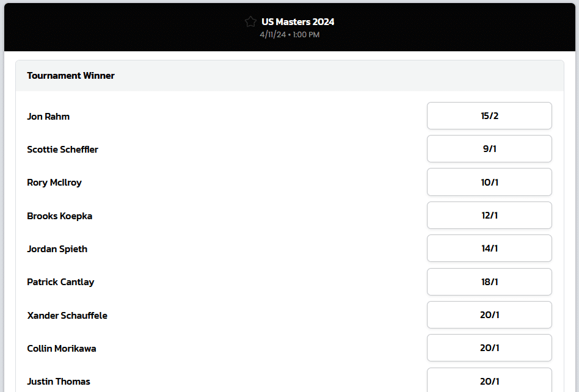
Task: Click the Rory McIlroy player name
Action: click(x=54, y=183)
